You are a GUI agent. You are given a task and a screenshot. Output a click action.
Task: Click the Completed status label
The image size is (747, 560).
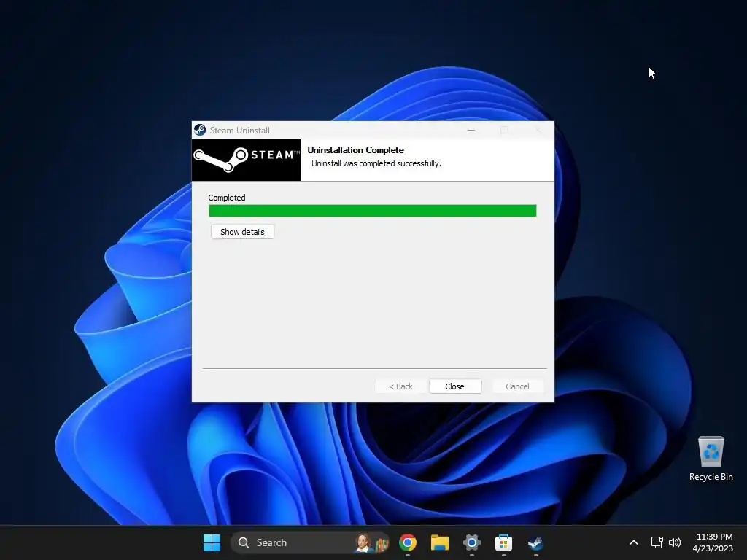tap(227, 198)
